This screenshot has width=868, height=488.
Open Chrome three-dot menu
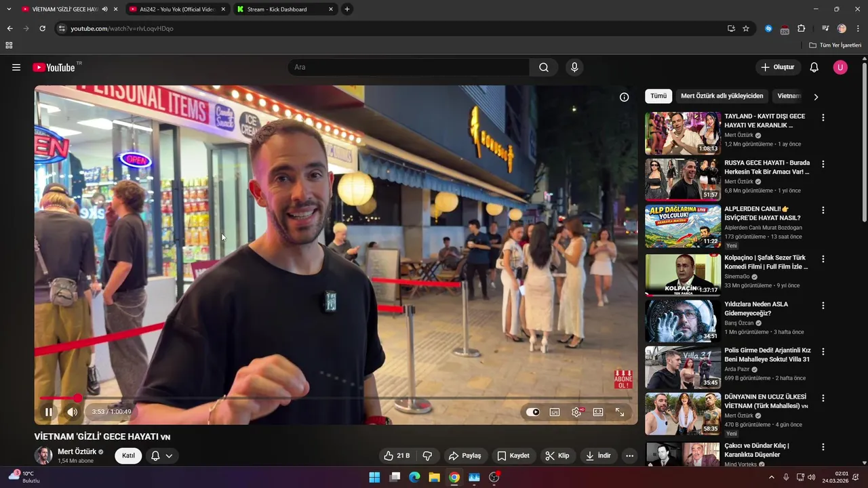tap(858, 28)
